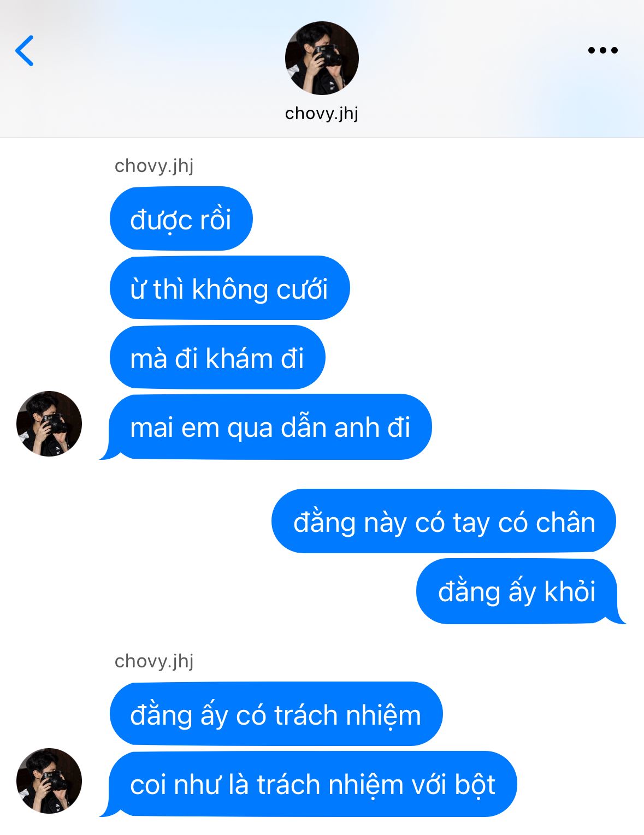Viewport: 644px width, 835px height.
Task: Tap avatar beside 'coi như là trách nhiệm với bột'
Action: coord(49,781)
